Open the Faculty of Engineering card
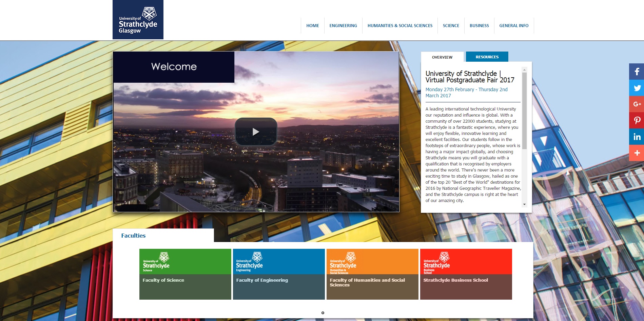Viewport: 644px width, 321px height. (x=279, y=274)
